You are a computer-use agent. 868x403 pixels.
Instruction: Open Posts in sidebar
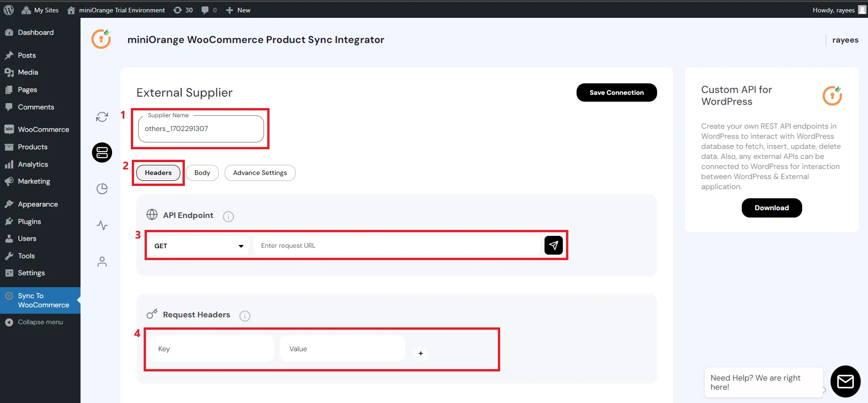click(40, 55)
